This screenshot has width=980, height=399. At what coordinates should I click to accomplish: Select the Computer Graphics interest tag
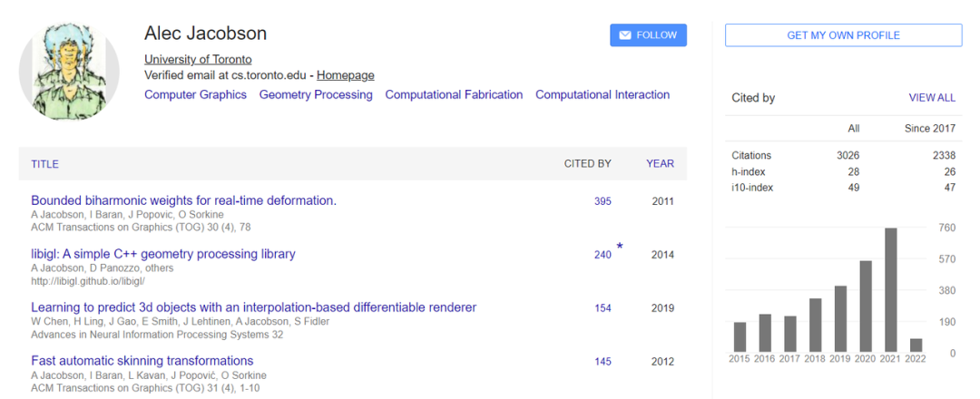point(195,94)
